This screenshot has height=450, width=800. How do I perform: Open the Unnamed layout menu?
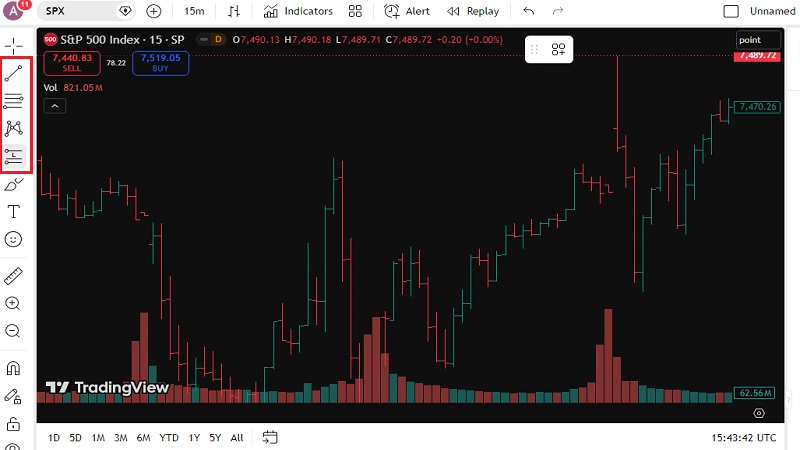pos(772,11)
